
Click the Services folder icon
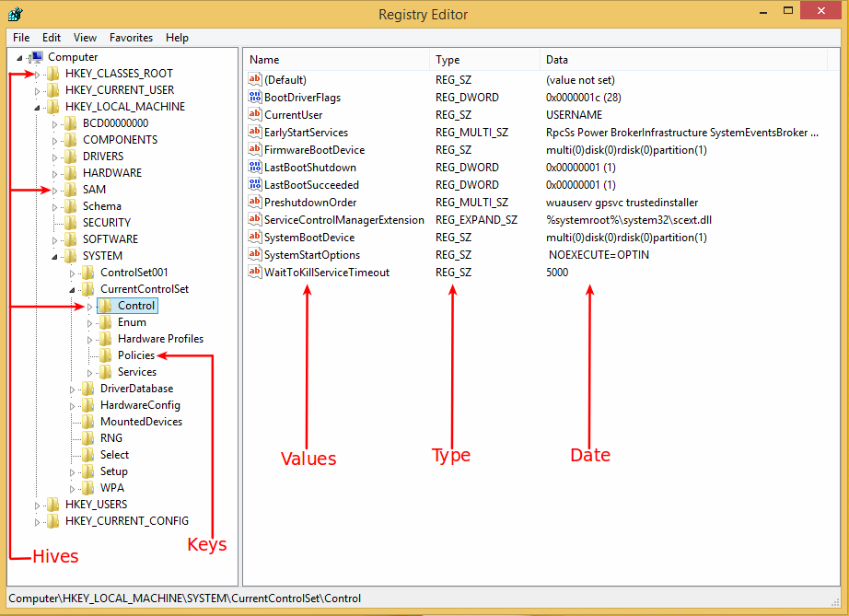coord(106,372)
